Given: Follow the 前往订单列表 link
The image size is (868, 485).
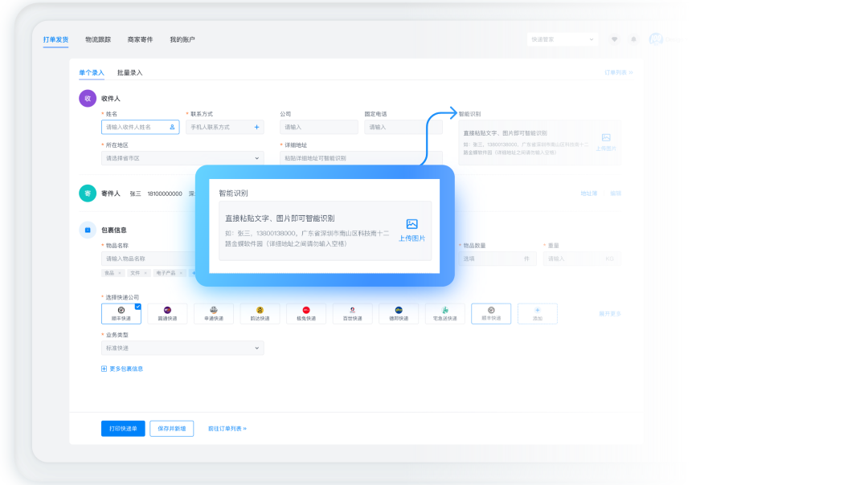Looking at the screenshot, I should (x=227, y=429).
